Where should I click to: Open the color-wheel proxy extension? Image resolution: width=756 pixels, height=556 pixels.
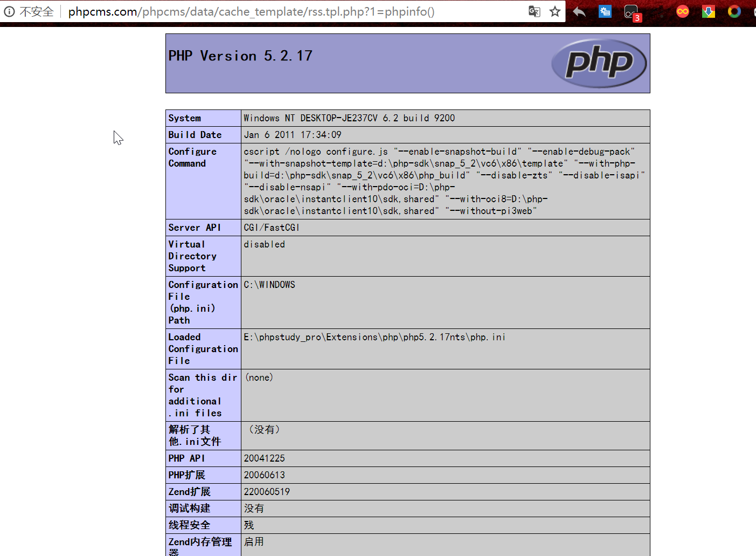734,11
